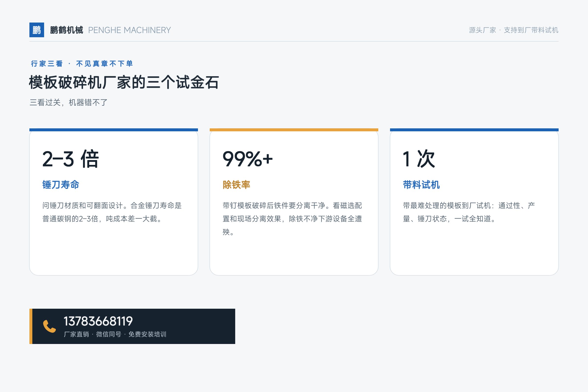Click the tagline 源头厂家 · 支持到厂带料试机
588x392 pixels.
click(x=514, y=30)
